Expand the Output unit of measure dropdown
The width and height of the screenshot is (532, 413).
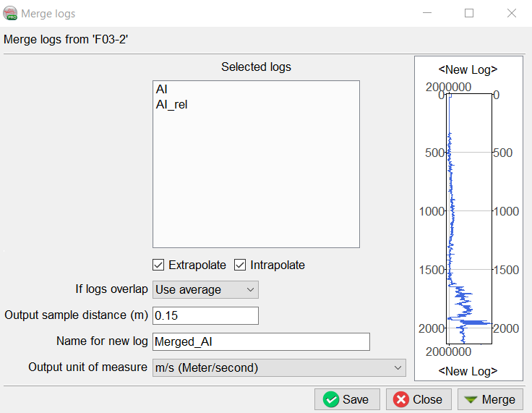pos(278,367)
